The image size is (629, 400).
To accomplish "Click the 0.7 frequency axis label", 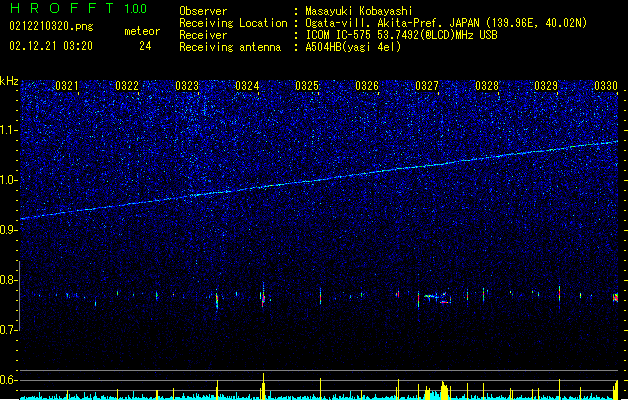I will 9,330.
